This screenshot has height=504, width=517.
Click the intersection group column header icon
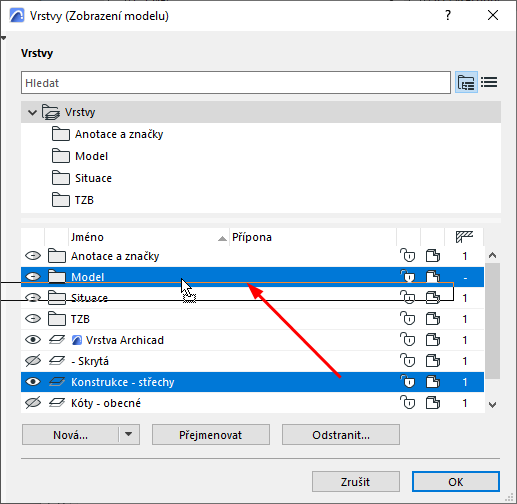click(464, 237)
